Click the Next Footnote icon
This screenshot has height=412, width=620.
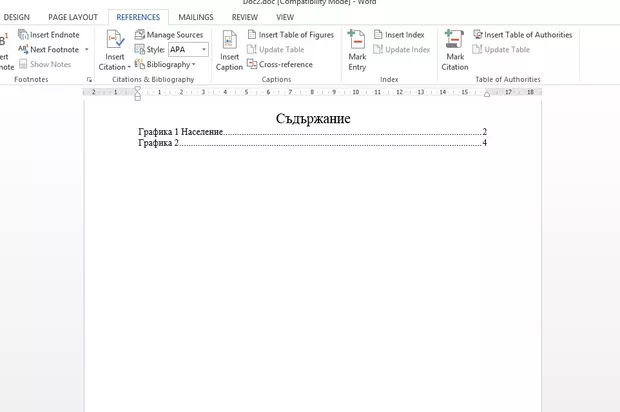[23, 49]
